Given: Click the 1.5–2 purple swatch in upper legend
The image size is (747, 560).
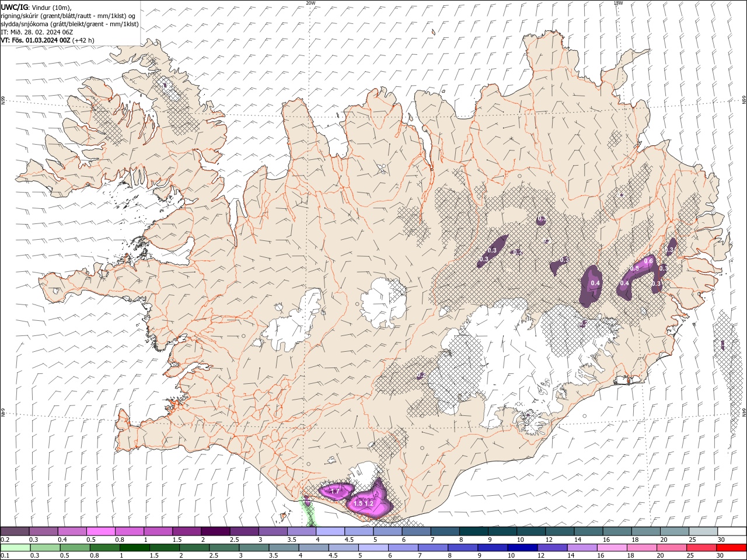Looking at the screenshot, I should pos(187,531).
